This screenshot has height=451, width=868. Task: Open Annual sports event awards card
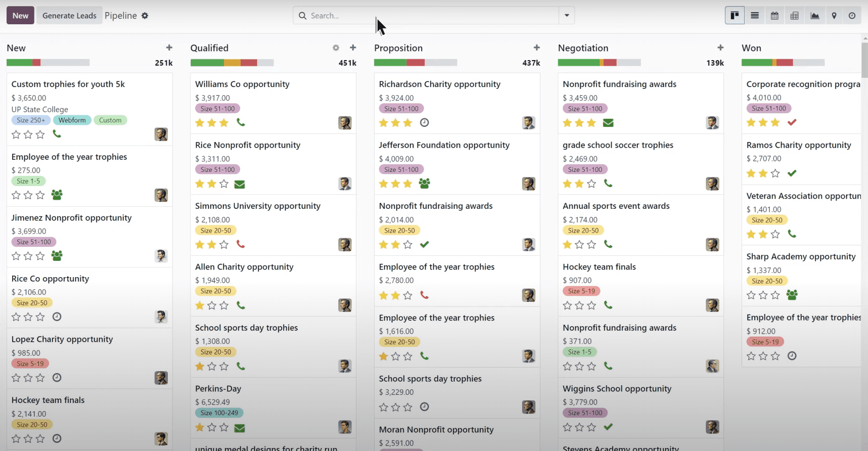pos(641,225)
